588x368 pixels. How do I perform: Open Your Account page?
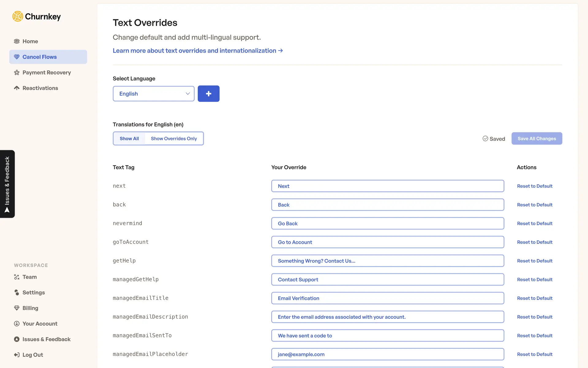40,324
